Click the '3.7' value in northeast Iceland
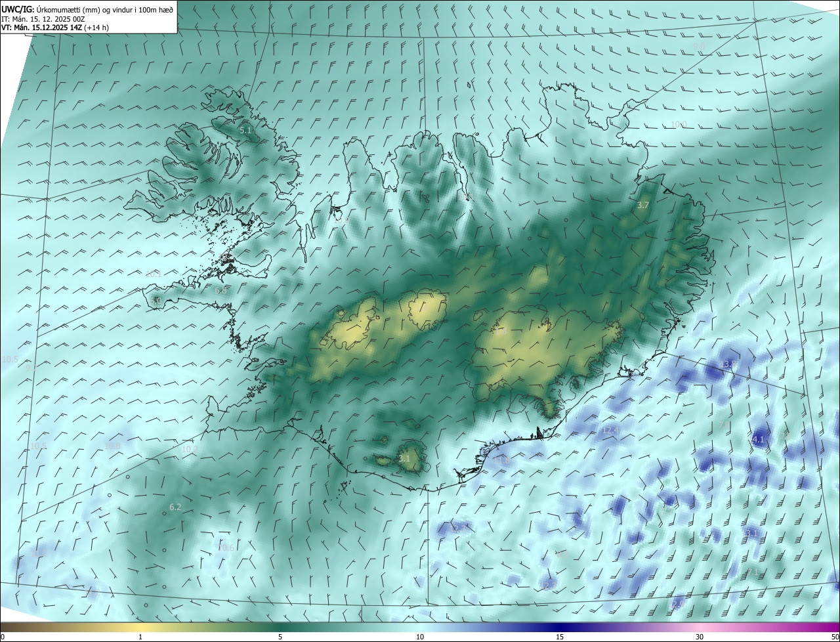Screen dimensions: 840x642 (643, 205)
